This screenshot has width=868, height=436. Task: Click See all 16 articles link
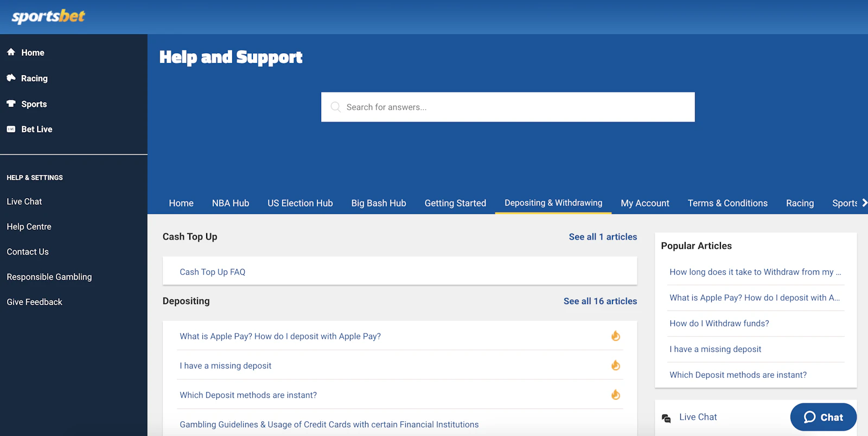[x=600, y=301]
